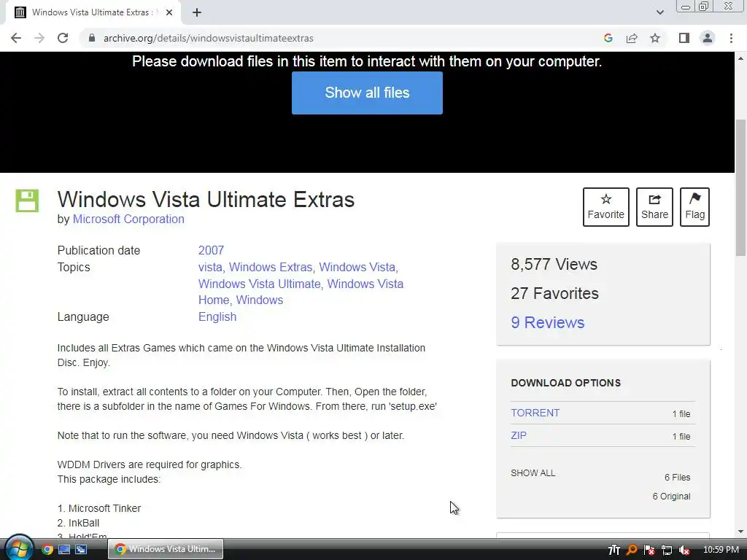This screenshot has height=560, width=747.
Task: Click the Google icon in address bar
Action: pyautogui.click(x=608, y=38)
